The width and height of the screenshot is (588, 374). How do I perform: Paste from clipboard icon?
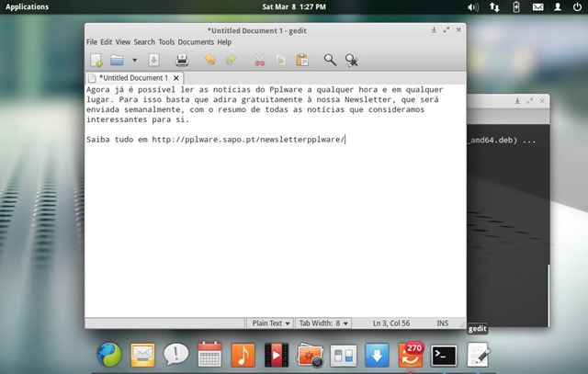pyautogui.click(x=302, y=60)
